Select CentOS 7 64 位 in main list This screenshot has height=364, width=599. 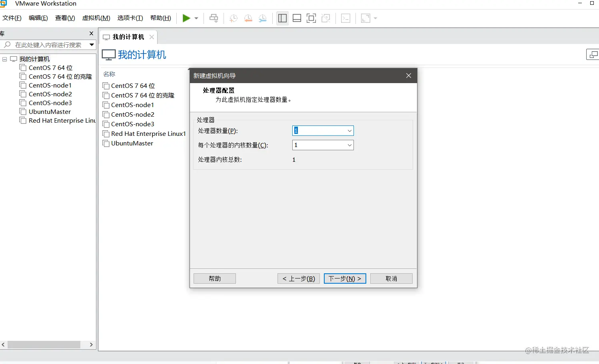pos(133,86)
